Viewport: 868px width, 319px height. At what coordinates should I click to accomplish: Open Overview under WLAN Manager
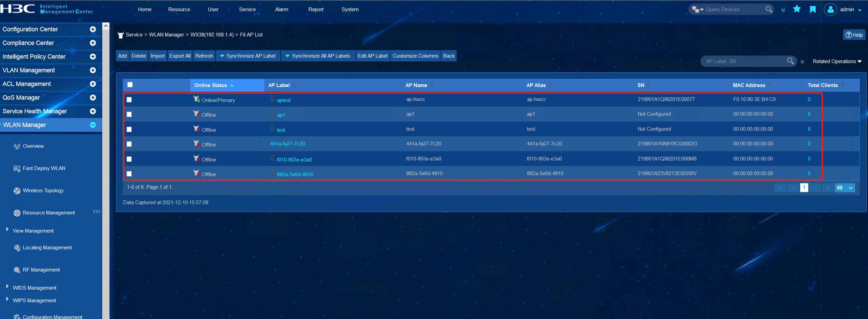pos(33,146)
